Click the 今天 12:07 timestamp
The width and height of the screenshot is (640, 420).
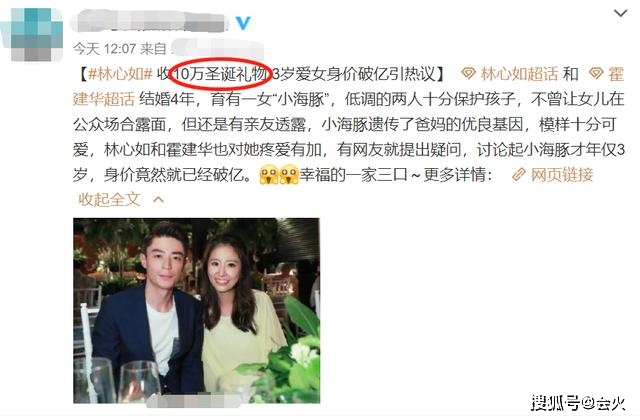coord(104,49)
